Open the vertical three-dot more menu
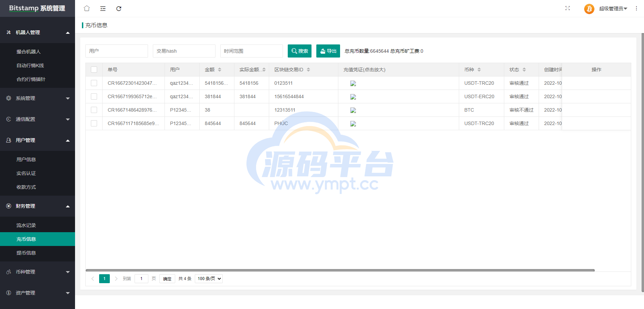Viewport: 644px width, 309px height. click(636, 8)
